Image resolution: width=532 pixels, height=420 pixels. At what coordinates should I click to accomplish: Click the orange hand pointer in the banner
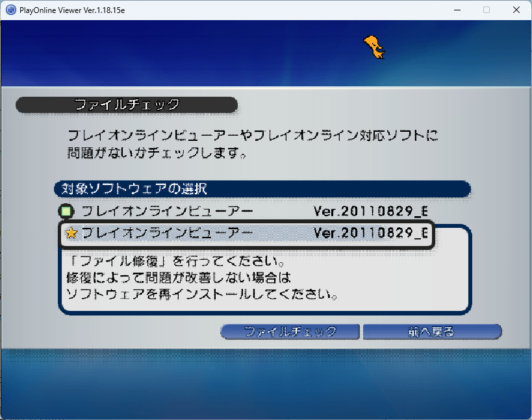(x=374, y=47)
